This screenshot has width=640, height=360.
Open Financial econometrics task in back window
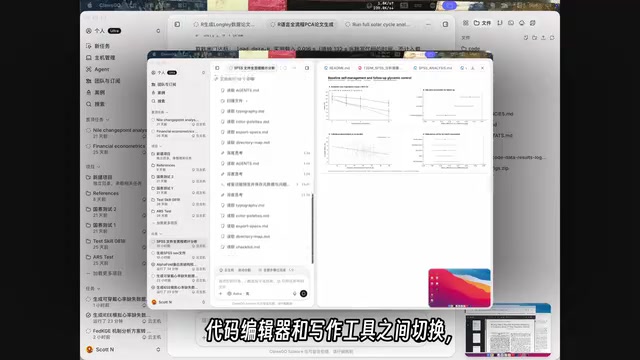(116, 149)
